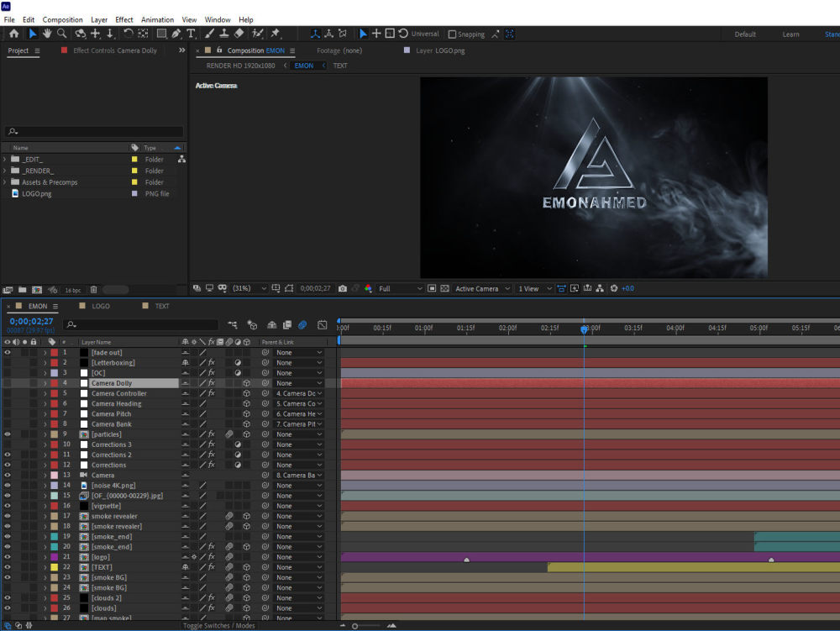The height and width of the screenshot is (631, 840).
Task: Open the Animation menu
Action: pyautogui.click(x=158, y=20)
